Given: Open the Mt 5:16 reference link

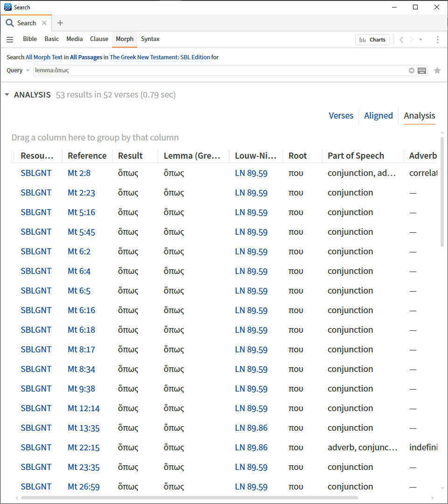Looking at the screenshot, I should (x=81, y=212).
